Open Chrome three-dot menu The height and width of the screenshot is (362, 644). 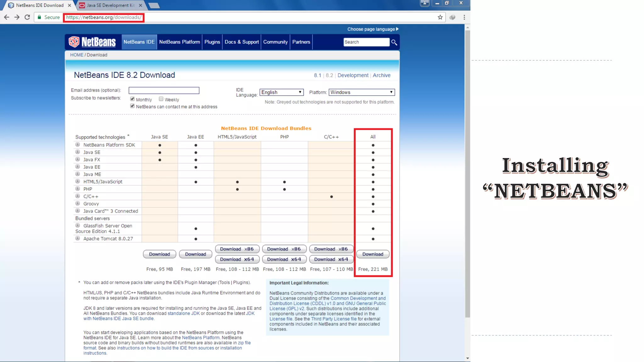tap(464, 17)
